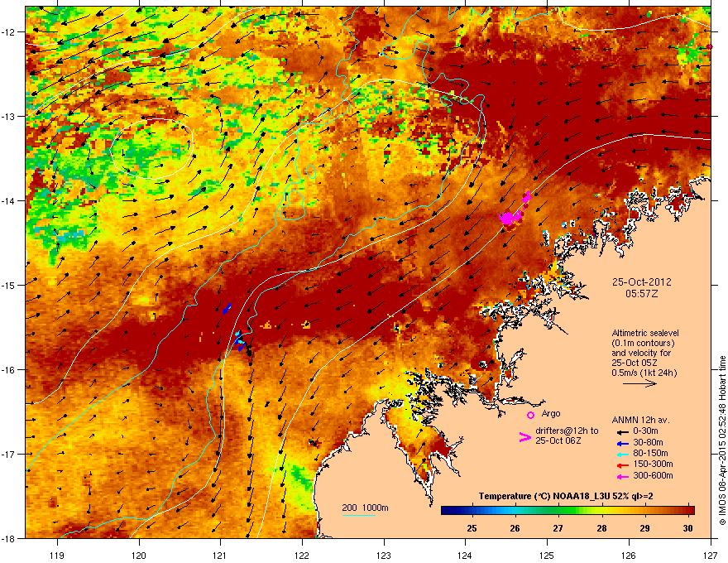Click the longitude axis label 119
728x563 pixels.
57,555
